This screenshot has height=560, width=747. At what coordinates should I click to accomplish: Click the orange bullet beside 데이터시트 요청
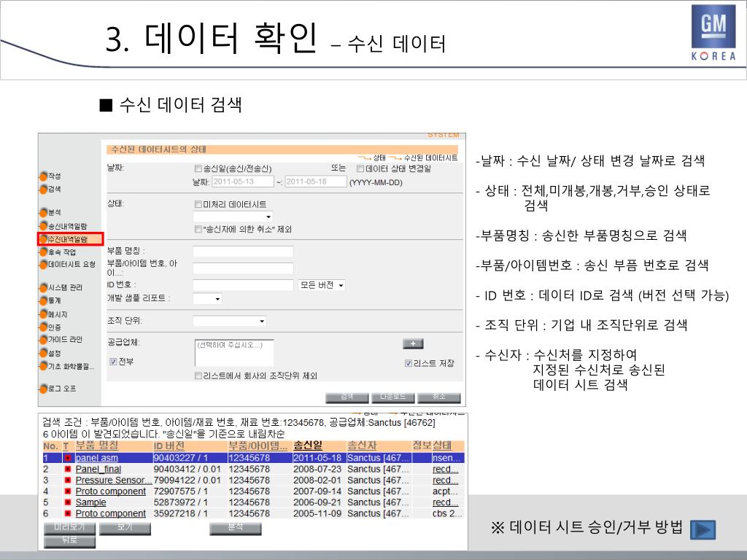[x=43, y=264]
